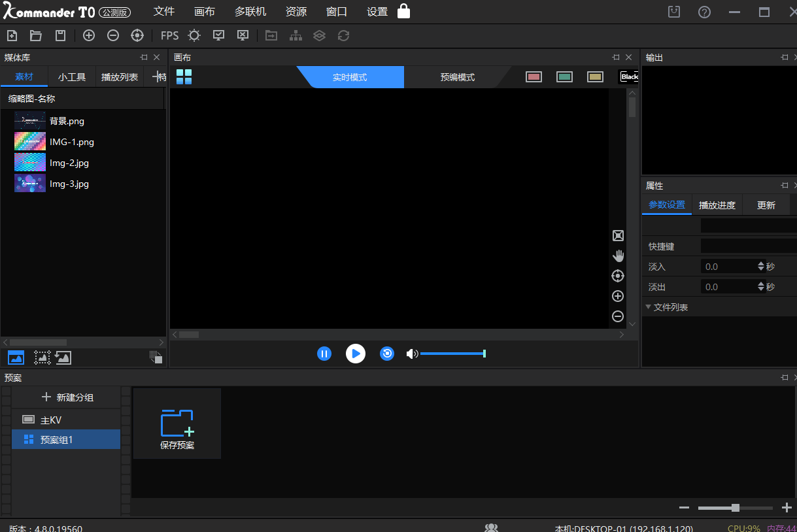Select the IMG-1.png thumbnail
The image size is (797, 532).
30,142
